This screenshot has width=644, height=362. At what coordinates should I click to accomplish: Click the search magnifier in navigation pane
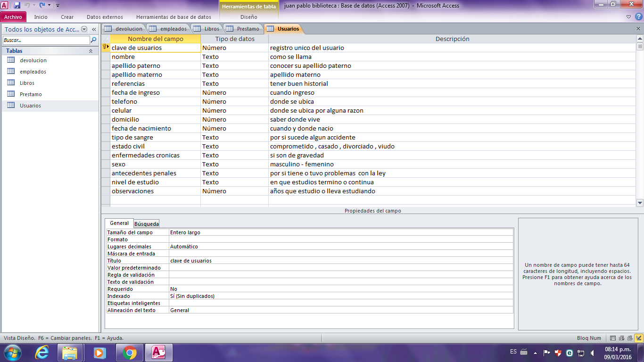coord(94,41)
